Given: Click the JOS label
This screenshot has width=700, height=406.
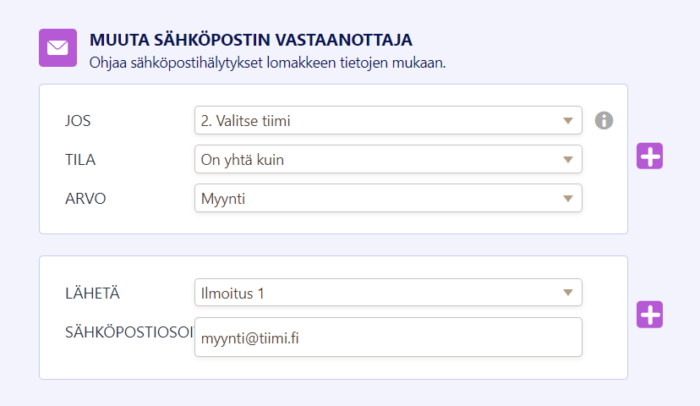Looking at the screenshot, I should (x=76, y=121).
